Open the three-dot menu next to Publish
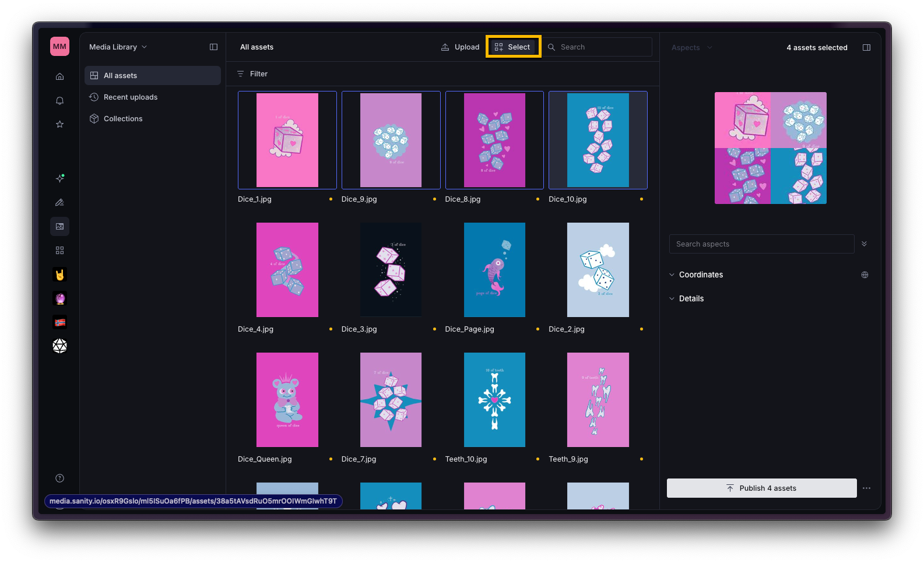This screenshot has height=563, width=924. pyautogui.click(x=866, y=488)
